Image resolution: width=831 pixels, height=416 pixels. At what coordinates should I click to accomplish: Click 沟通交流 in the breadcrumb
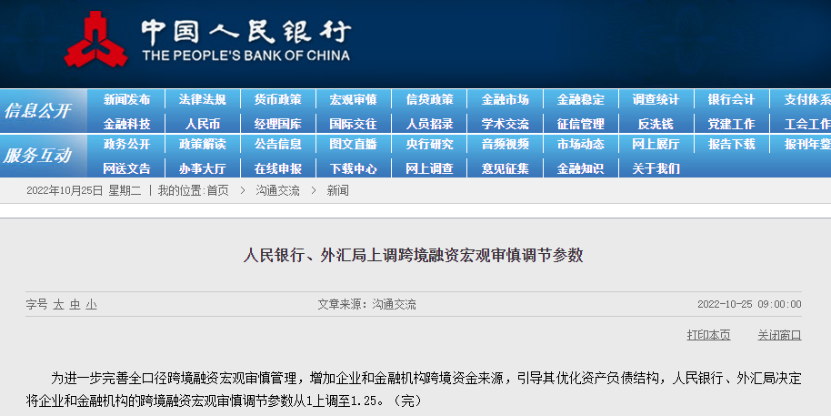(277, 190)
